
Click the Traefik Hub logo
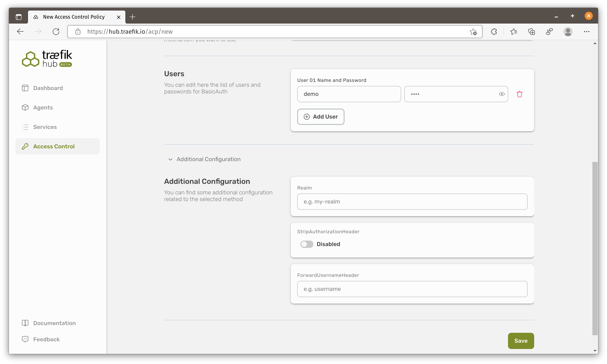coord(47,59)
